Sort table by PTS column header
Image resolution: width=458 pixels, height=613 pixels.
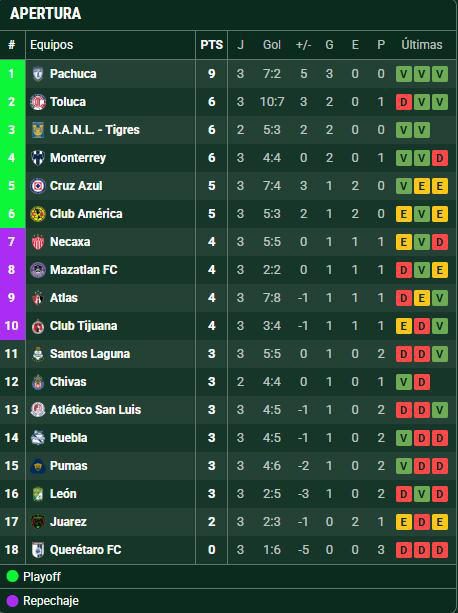click(x=211, y=45)
